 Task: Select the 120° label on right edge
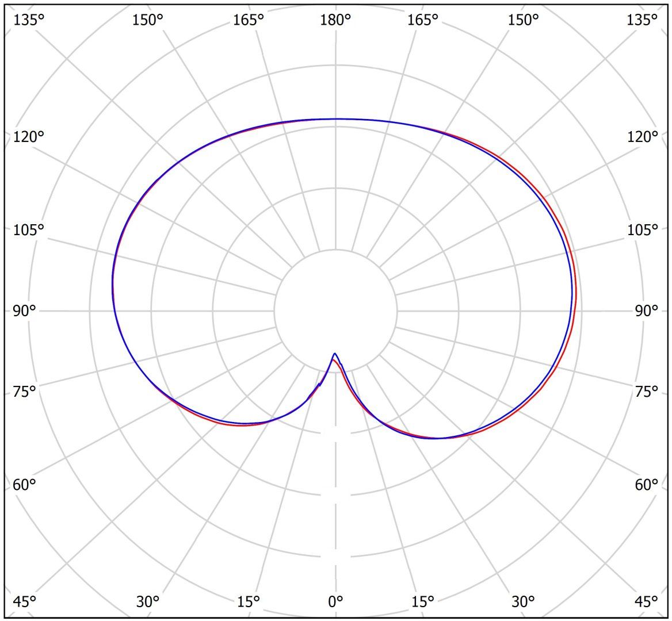coord(643,137)
